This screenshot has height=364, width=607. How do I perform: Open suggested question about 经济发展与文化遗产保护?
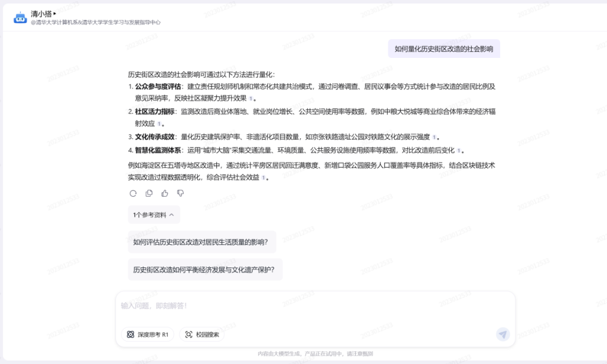205,269
